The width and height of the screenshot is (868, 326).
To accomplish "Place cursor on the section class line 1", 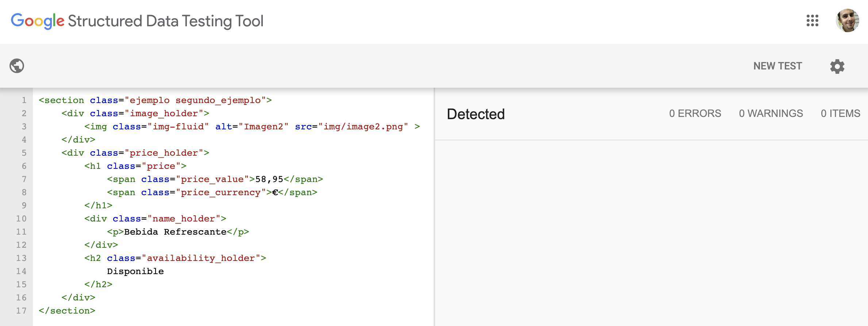I will [155, 100].
